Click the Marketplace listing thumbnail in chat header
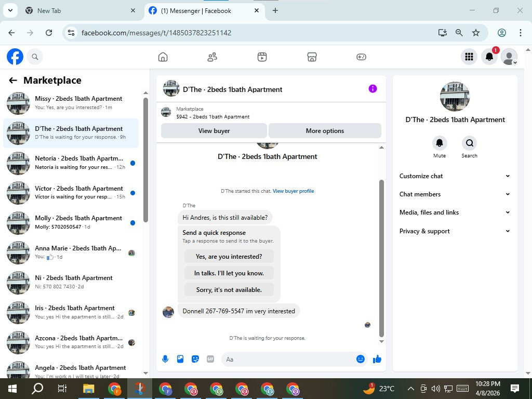Screen dimensions: 532x399 click(166, 112)
